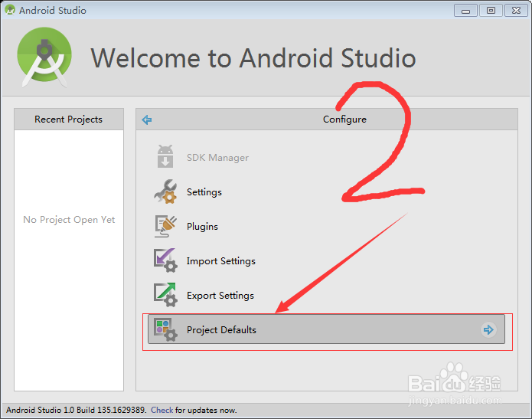Close the Android Studio window

tap(517, 11)
